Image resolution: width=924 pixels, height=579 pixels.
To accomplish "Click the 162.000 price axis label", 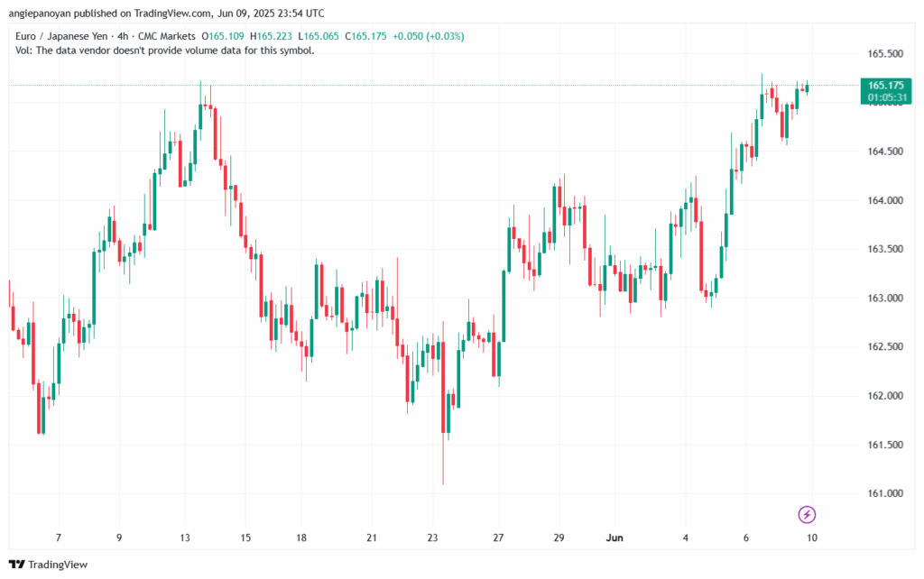I will click(885, 396).
